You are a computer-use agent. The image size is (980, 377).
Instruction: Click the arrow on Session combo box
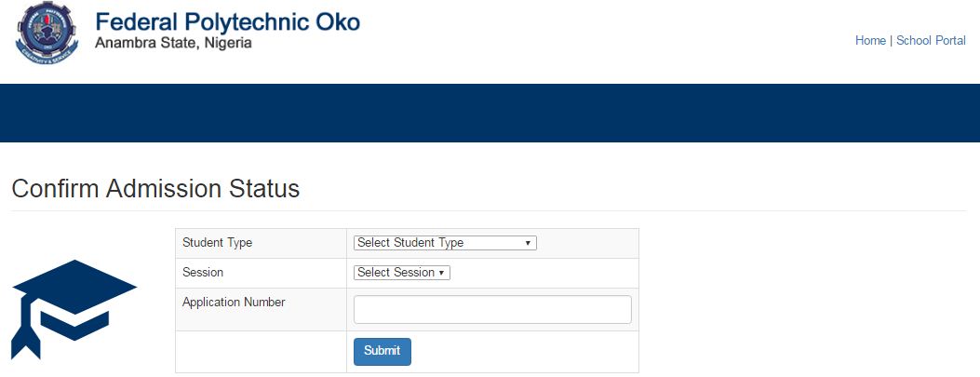click(x=441, y=273)
